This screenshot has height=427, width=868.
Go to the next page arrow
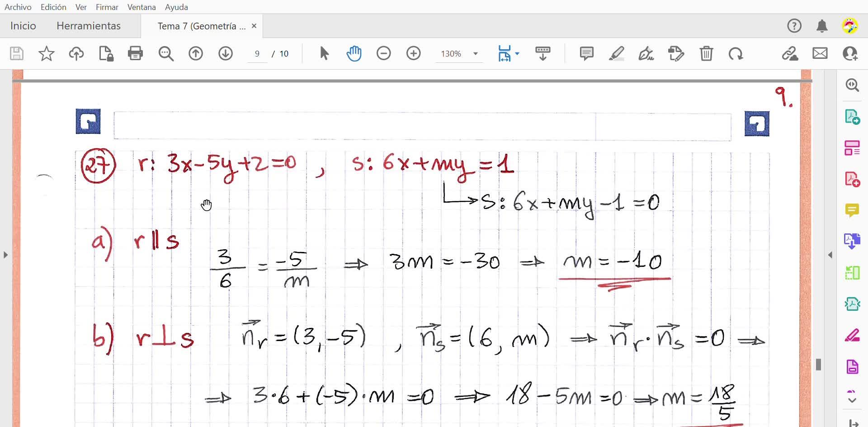coord(226,53)
